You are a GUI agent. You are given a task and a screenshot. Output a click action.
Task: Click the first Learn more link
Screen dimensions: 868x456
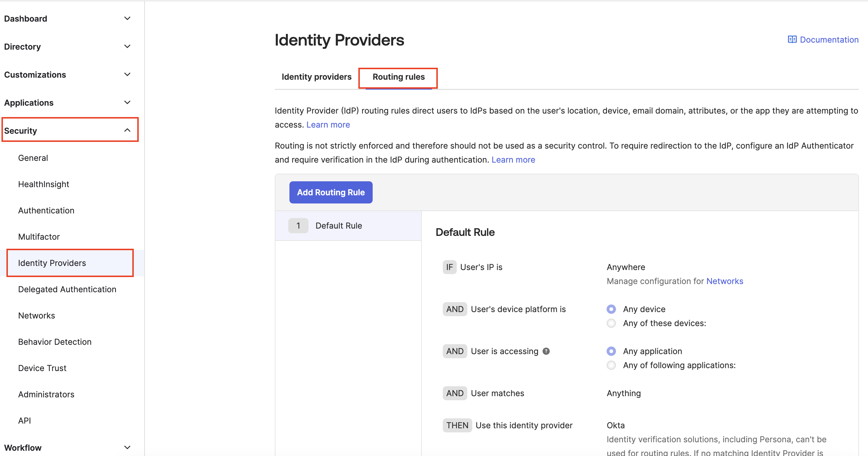(328, 125)
